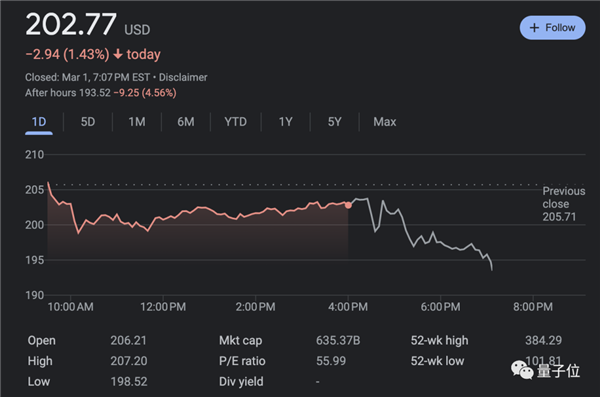Open the 6M chart view
This screenshot has width=600, height=397.
coord(186,122)
